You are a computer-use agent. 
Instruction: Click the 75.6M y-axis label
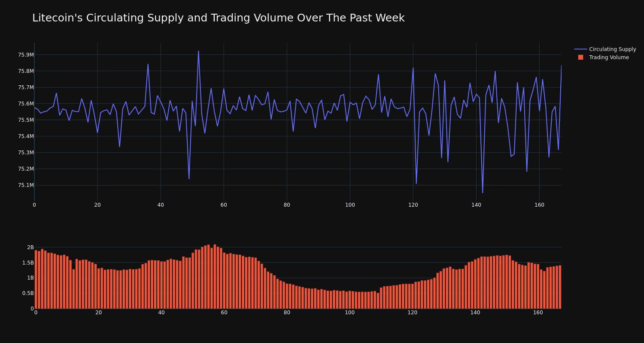(26, 104)
